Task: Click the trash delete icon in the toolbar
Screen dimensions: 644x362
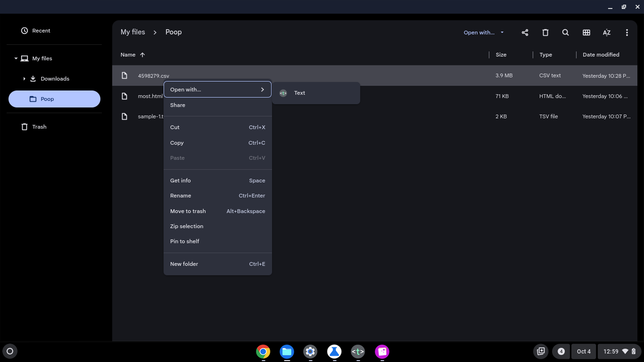Action: [545, 33]
